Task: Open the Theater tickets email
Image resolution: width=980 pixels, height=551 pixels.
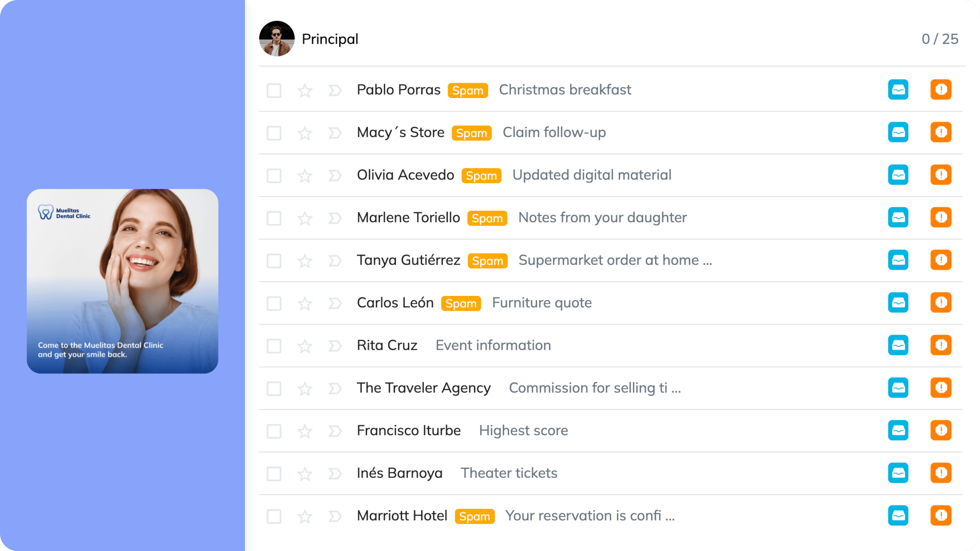Action: pyautogui.click(x=509, y=473)
